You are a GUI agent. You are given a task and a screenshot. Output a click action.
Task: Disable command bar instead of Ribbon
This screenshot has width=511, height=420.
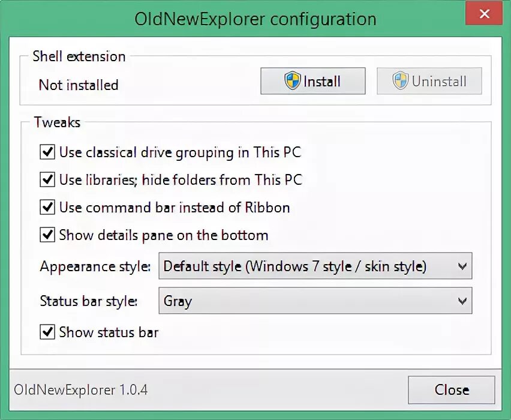(x=47, y=208)
